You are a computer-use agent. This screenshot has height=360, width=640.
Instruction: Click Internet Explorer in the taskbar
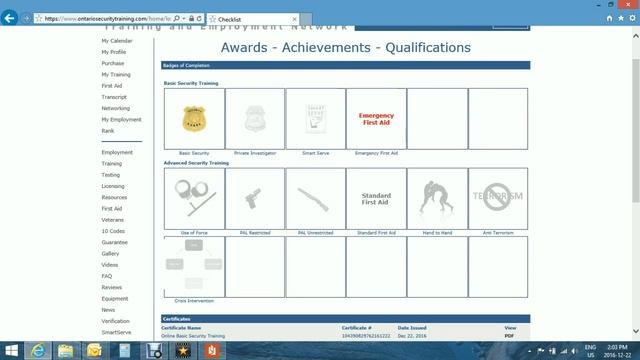pyautogui.click(x=38, y=351)
